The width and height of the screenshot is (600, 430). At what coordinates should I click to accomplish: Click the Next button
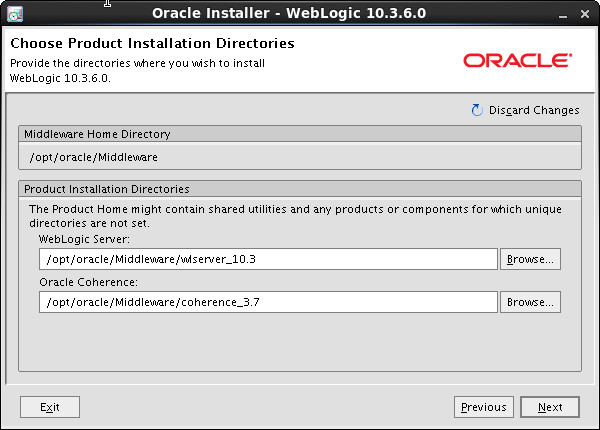(550, 407)
